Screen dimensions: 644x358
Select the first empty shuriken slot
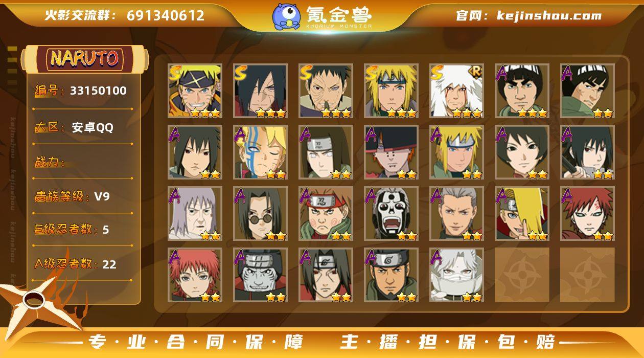522,275
